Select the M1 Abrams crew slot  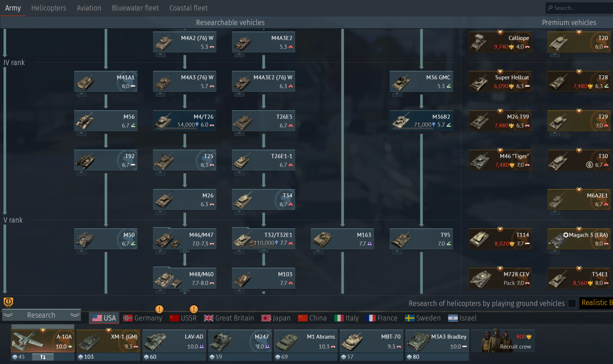[x=306, y=341]
